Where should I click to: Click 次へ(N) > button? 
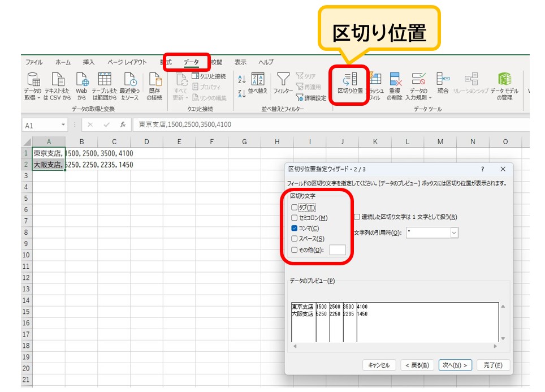click(455, 365)
